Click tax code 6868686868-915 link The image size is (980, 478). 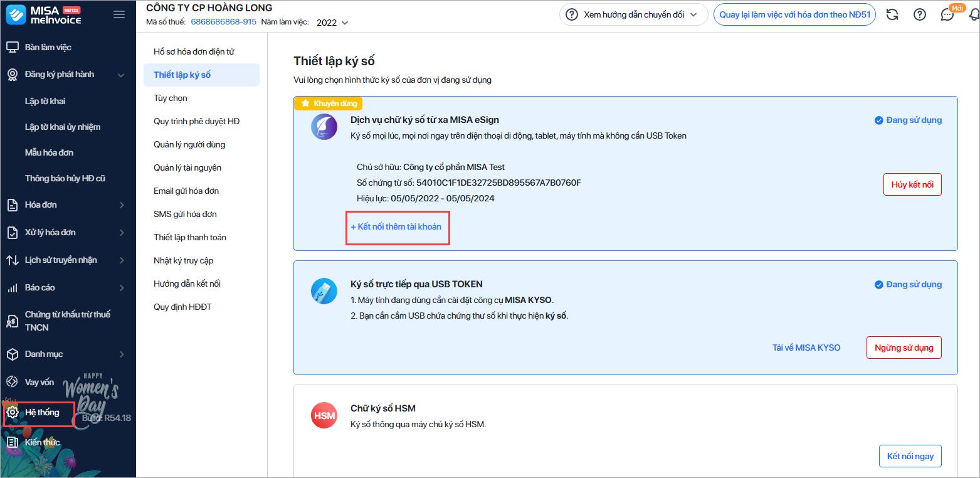(x=223, y=22)
